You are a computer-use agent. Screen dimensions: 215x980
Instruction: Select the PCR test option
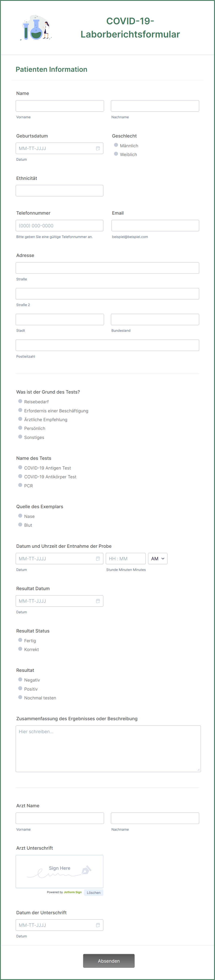click(20, 485)
